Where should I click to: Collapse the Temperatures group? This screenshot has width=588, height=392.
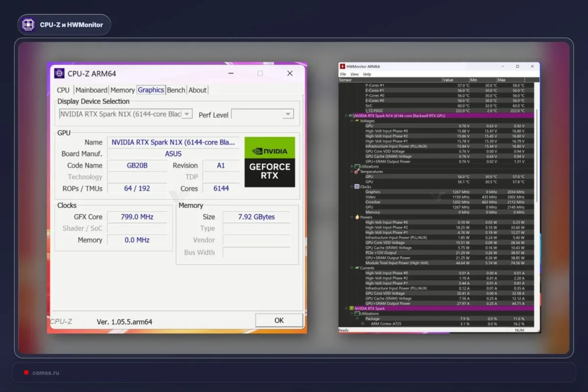tap(352, 171)
